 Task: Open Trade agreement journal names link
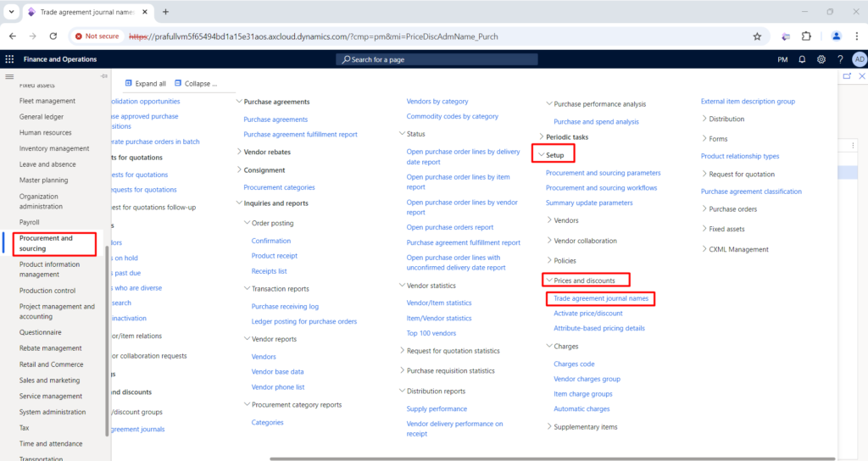tap(601, 298)
